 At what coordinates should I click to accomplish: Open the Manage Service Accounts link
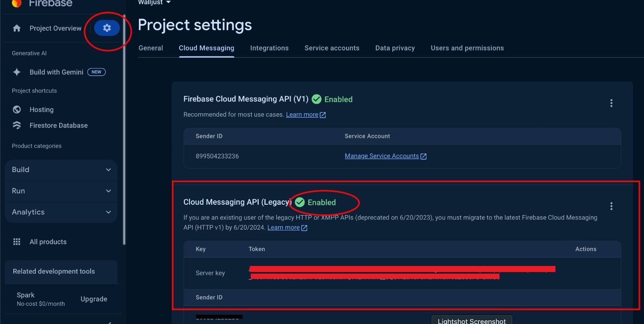point(382,156)
